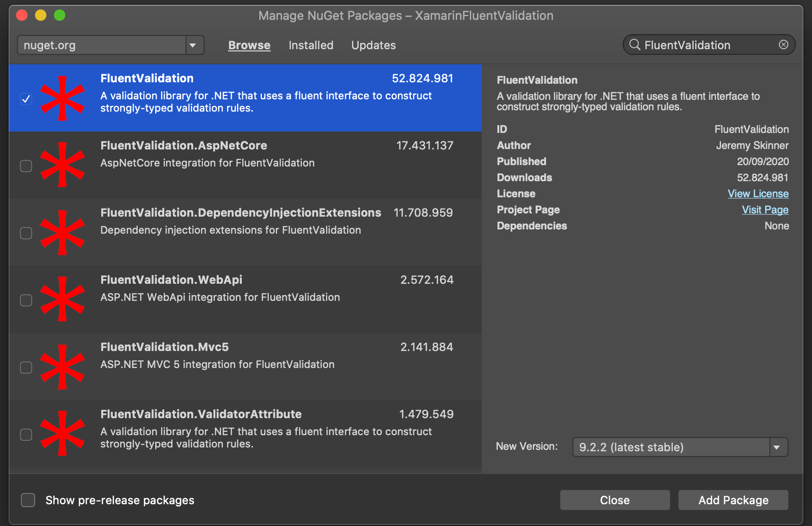The width and height of the screenshot is (812, 526).
Task: Click the FluentValidation search input field
Action: click(x=709, y=45)
